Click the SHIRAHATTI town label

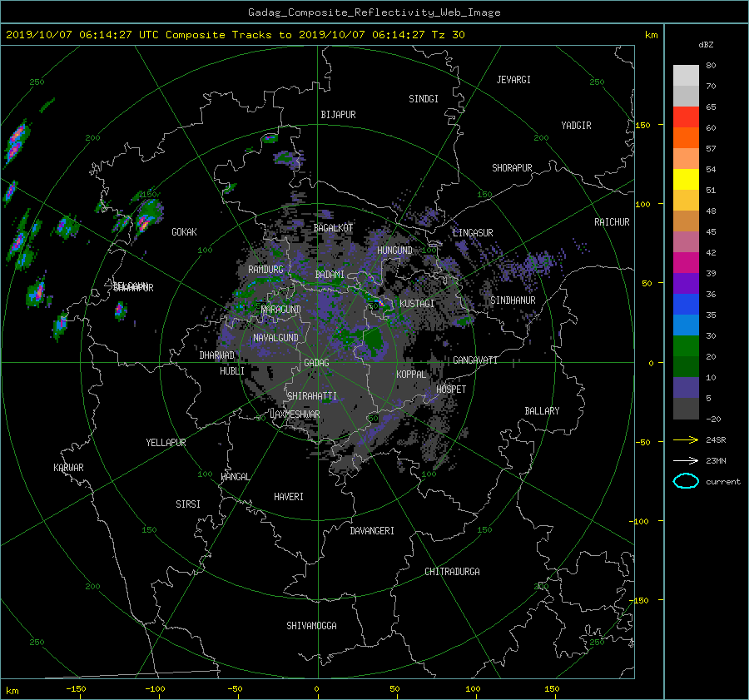coord(312,396)
